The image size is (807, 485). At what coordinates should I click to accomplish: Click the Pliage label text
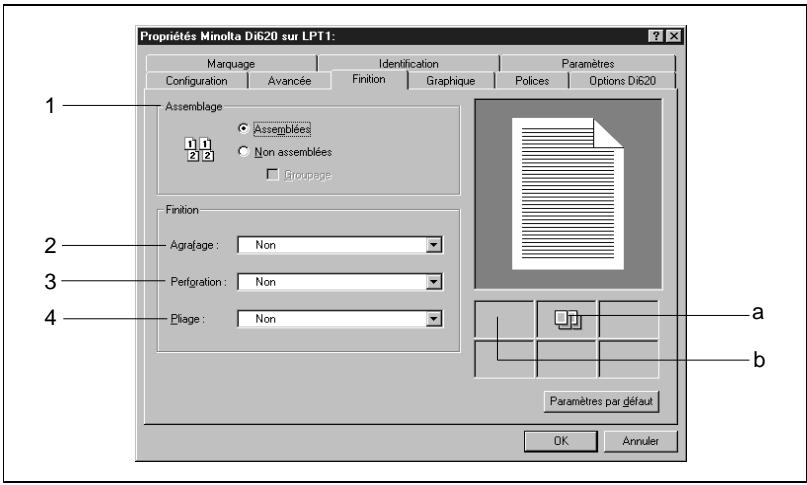click(187, 319)
